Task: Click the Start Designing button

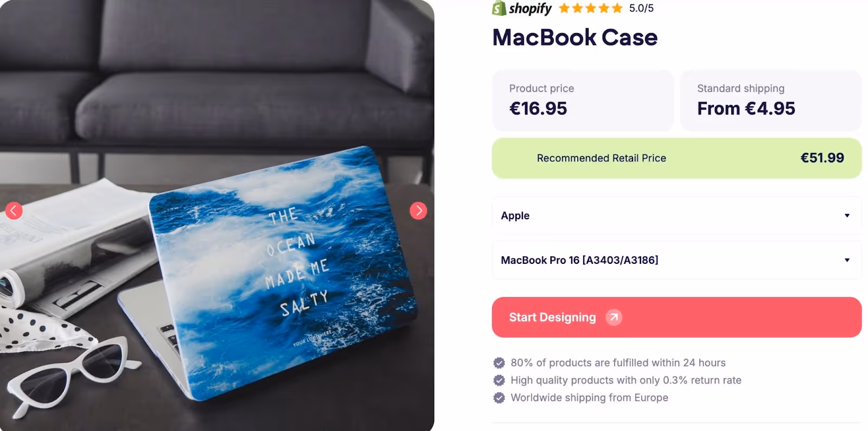Action: [x=676, y=317]
